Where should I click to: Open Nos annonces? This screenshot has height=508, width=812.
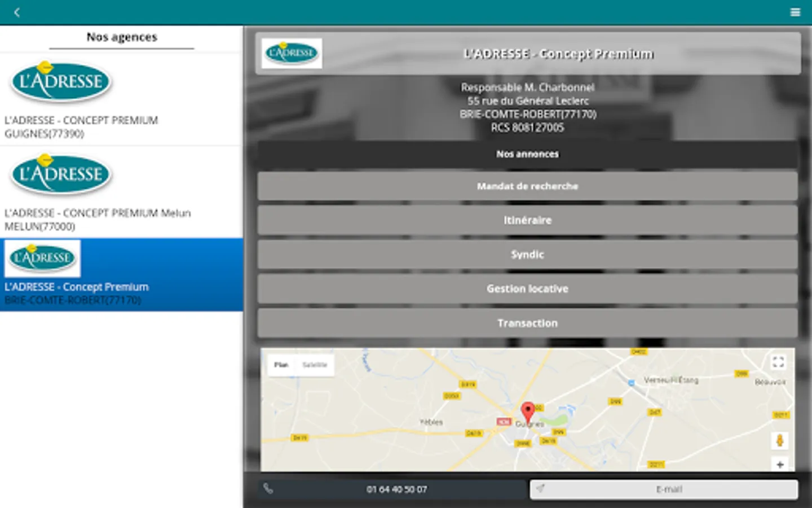(x=527, y=154)
